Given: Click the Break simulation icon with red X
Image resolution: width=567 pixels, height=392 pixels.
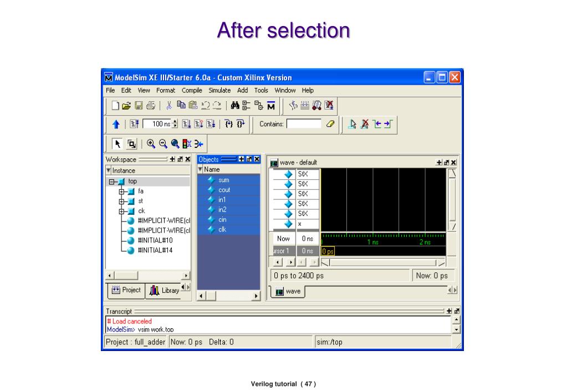Looking at the screenshot, I should click(329, 105).
